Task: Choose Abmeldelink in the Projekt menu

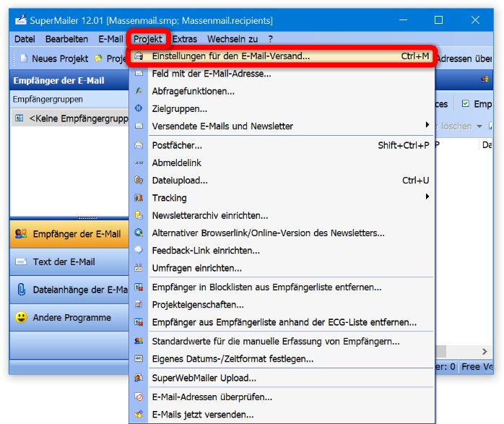Action: (x=282, y=163)
